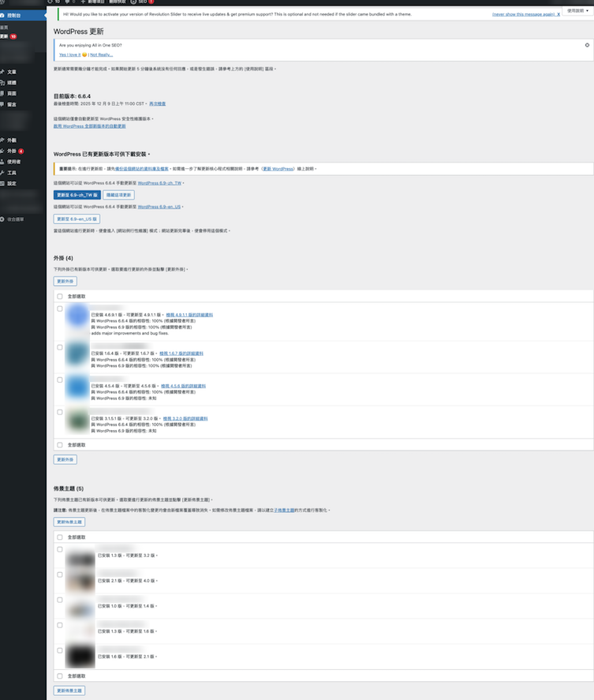The width and height of the screenshot is (594, 700).
Task: View details for version 3.2.0
Action: [x=185, y=419]
